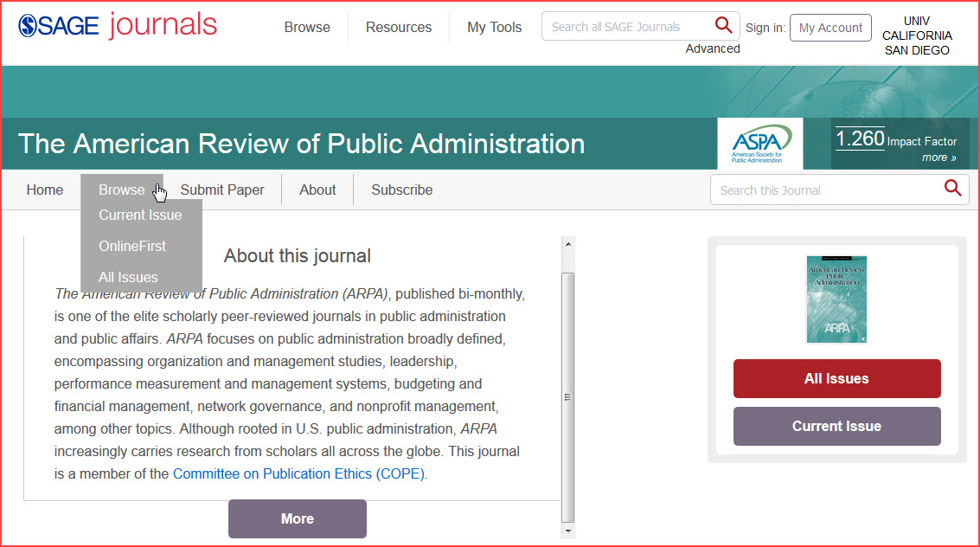Expand the Resources menu
The image size is (980, 547).
pos(398,27)
